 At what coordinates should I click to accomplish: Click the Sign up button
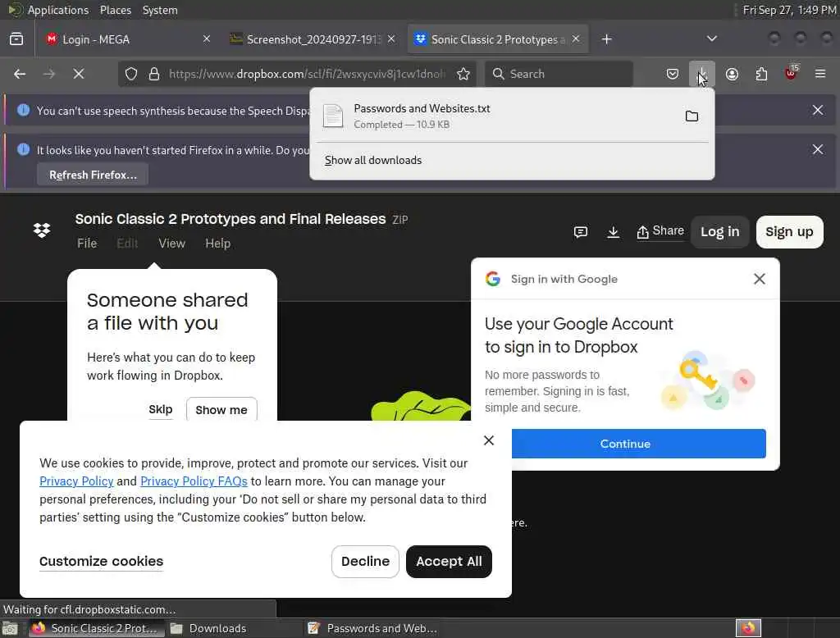point(789,232)
